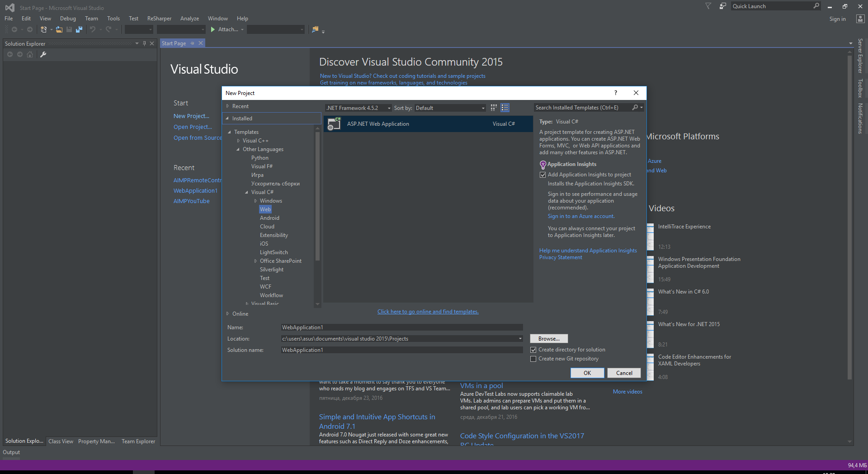The width and height of the screenshot is (868, 474).
Task: Click the Cancel button
Action: click(x=624, y=373)
